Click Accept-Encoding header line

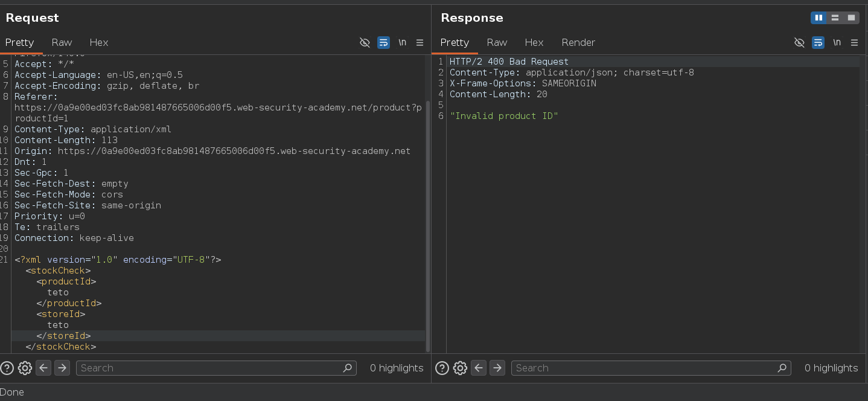pos(107,86)
